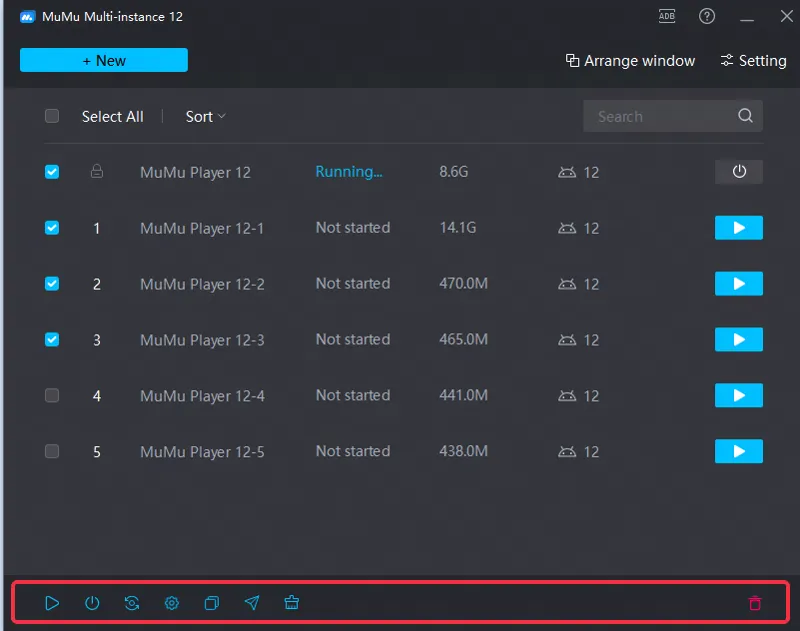This screenshot has width=800, height=631.
Task: Click the MuMu Player 12-2 name
Action: point(203,284)
